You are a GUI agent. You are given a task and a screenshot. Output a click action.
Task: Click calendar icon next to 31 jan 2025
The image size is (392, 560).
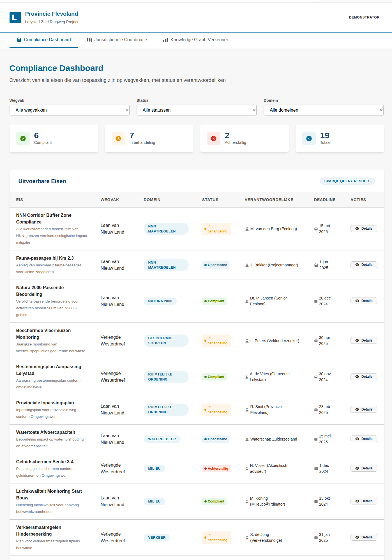tap(316, 538)
